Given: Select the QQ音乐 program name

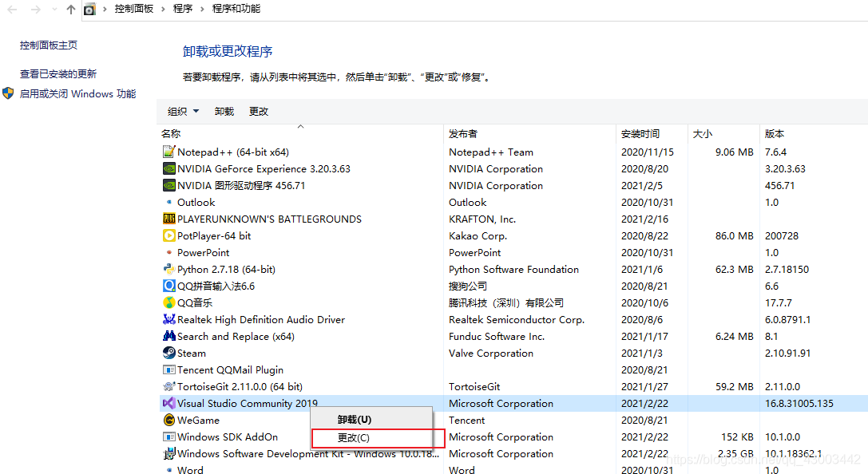Looking at the screenshot, I should [x=195, y=302].
